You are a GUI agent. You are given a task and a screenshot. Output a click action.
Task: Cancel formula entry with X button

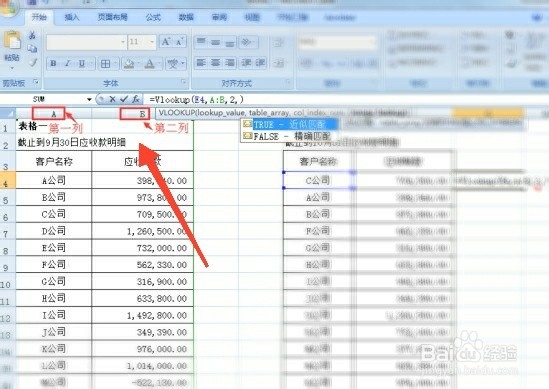pos(112,99)
